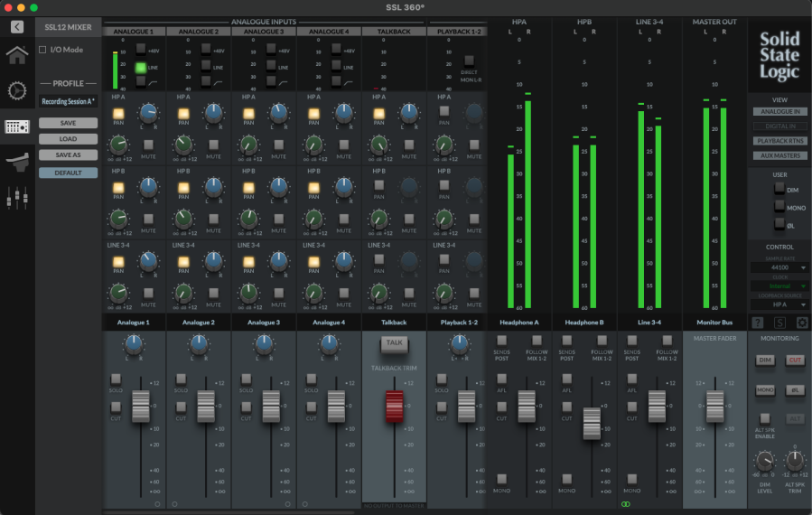
Task: Toggle the ALT SPK ENABLE switch
Action: point(765,418)
